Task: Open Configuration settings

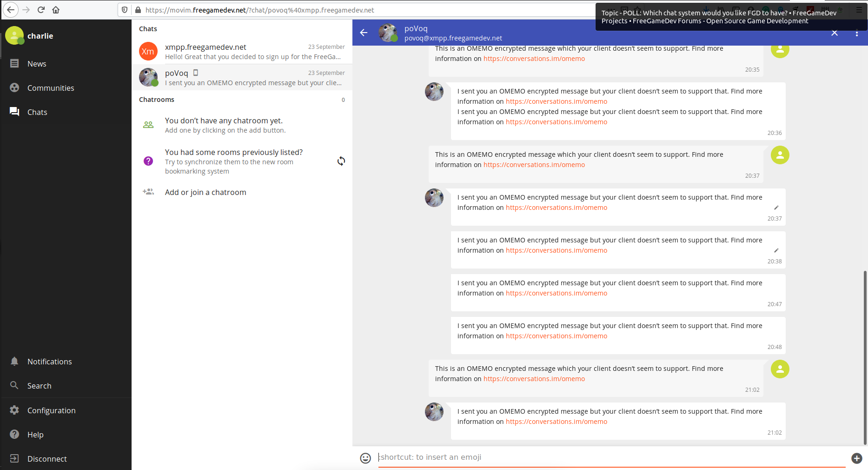Action: [51, 410]
